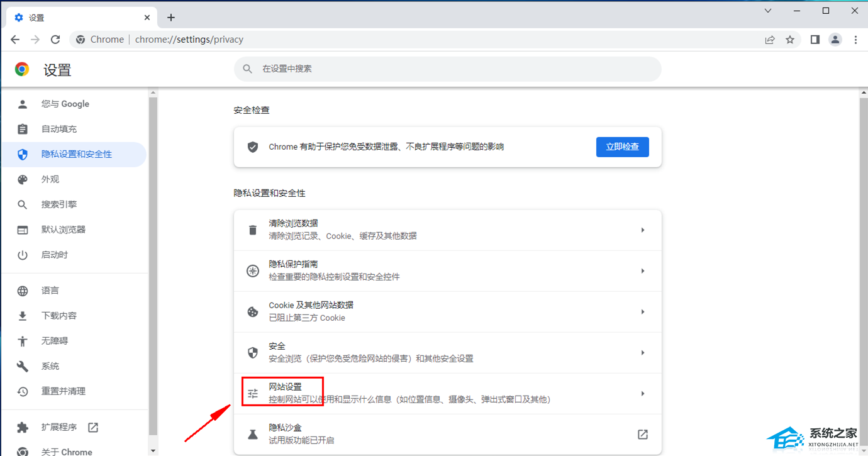Screen dimensions: 868x456
Task: Click the sliders icon for 网站设置
Action: click(253, 394)
